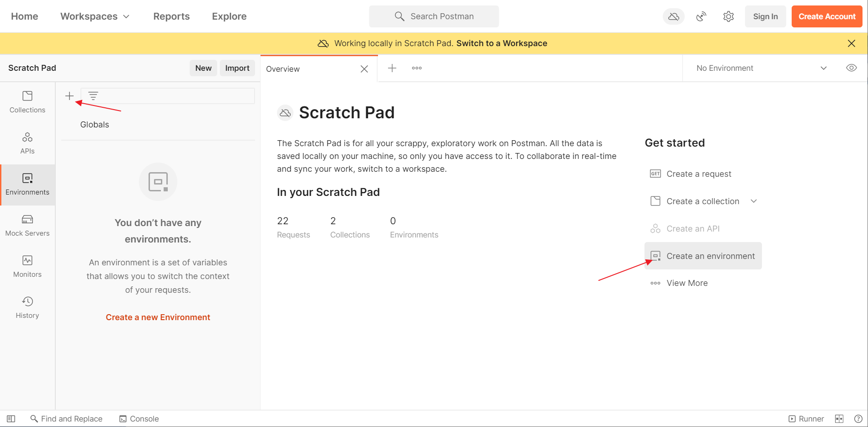This screenshot has width=868, height=427.
Task: Open the APIs sidebar panel
Action: [x=27, y=143]
